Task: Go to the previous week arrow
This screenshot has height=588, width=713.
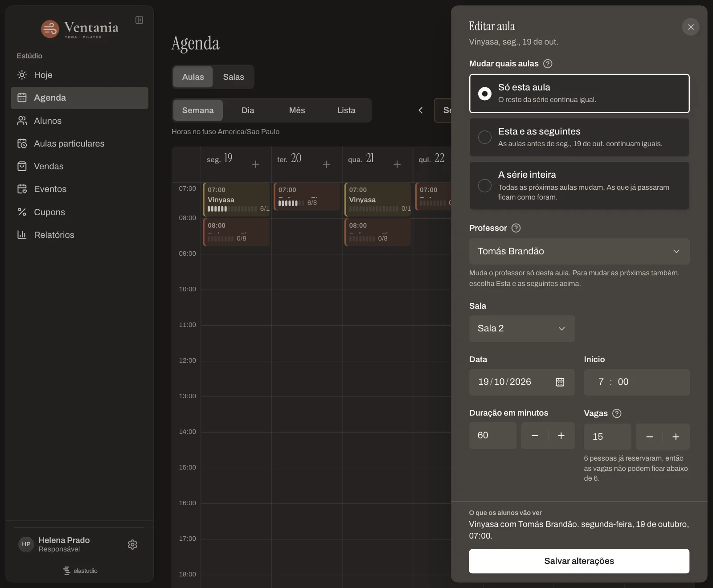Action: (420, 110)
